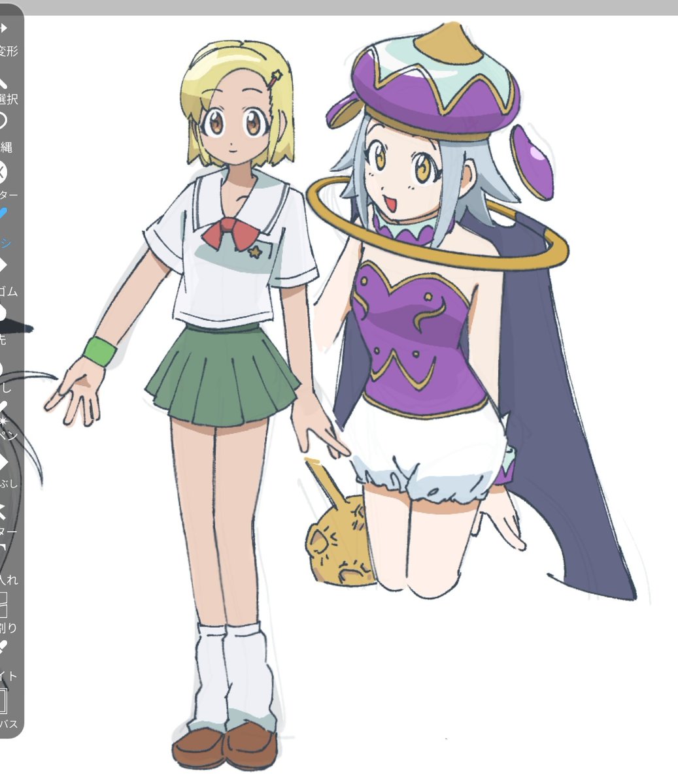Viewport: 678px width, 784px height.
Task: Open the Canvas (キャンバス) tool
Action: [x=8, y=709]
